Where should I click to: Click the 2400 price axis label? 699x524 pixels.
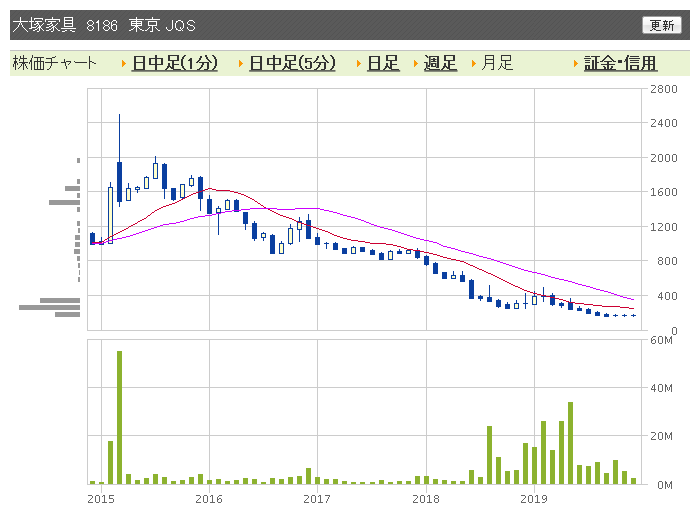click(663, 123)
